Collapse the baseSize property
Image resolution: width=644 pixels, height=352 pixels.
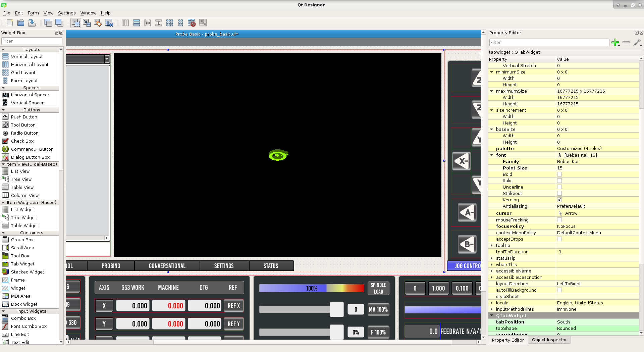(x=492, y=129)
